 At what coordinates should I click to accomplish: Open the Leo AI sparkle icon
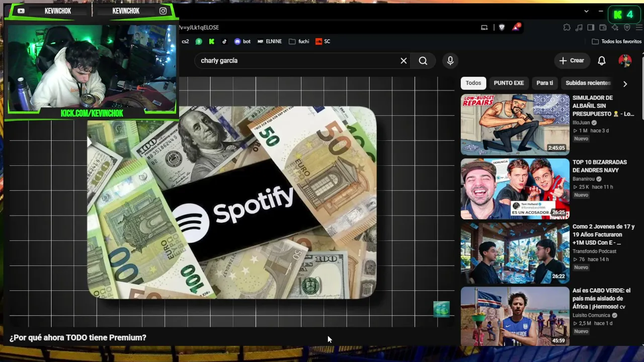(615, 27)
